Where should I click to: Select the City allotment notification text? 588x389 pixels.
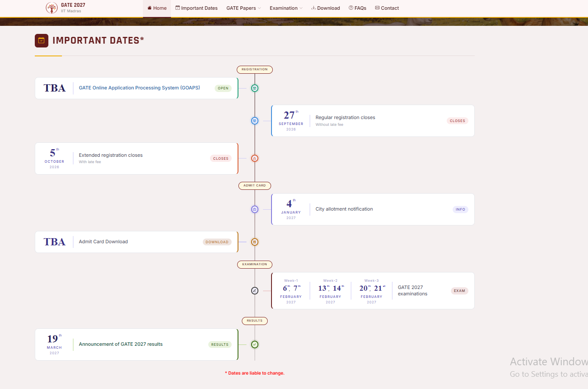point(344,209)
